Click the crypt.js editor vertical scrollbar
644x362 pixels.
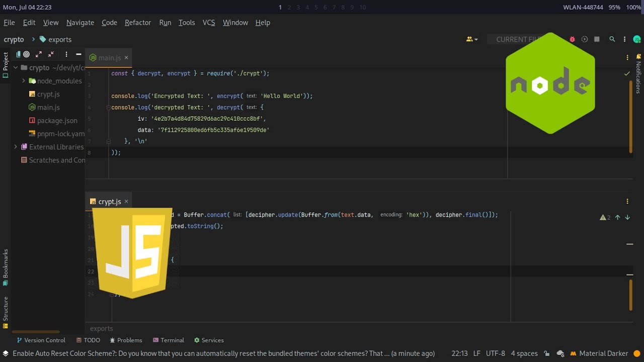pyautogui.click(x=631, y=295)
